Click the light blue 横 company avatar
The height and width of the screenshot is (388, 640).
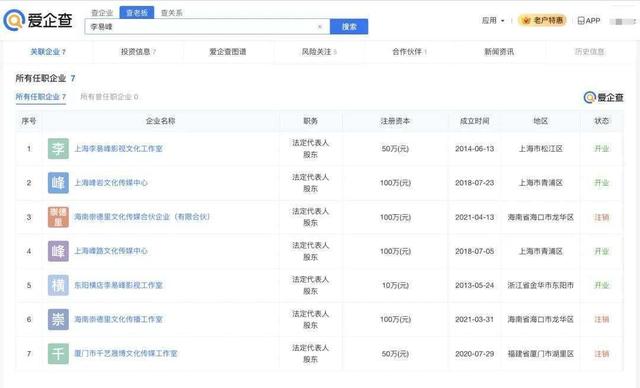tap(58, 285)
